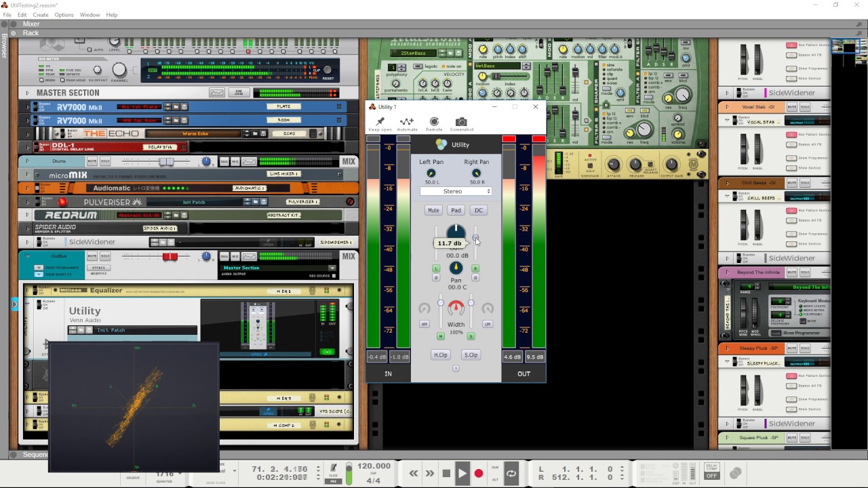This screenshot has height=488, width=868.
Task: Click the SEQ button on Drums mix channel
Action: click(x=225, y=161)
